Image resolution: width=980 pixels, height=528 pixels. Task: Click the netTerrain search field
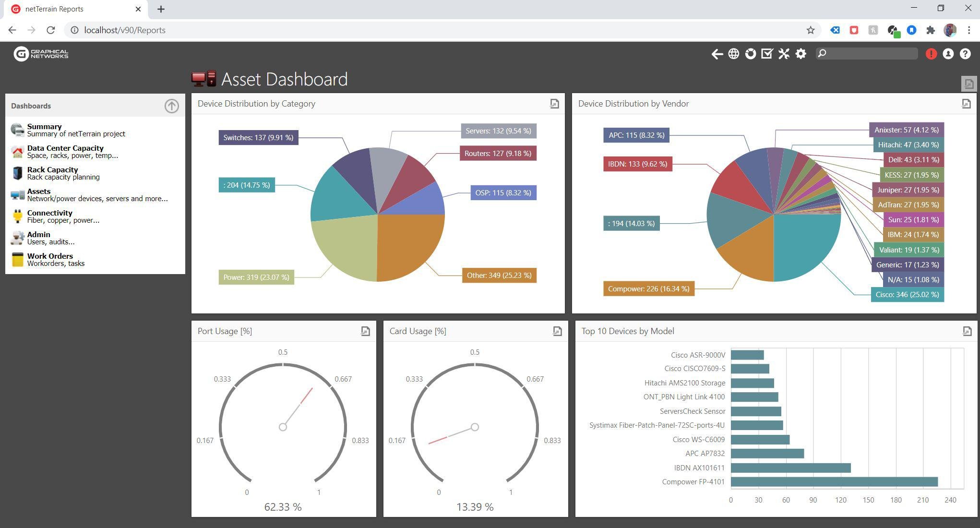coord(872,54)
